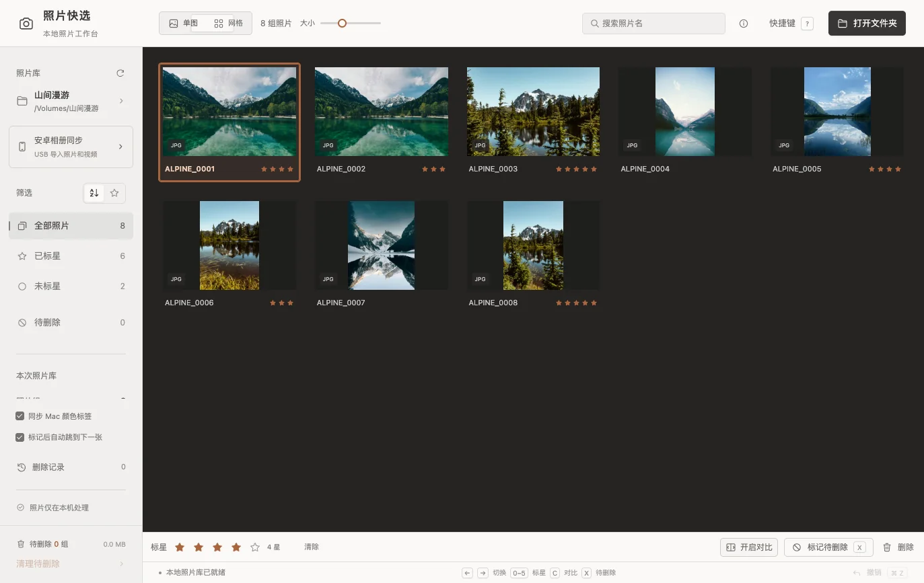Click the 清理待删除 link
This screenshot has height=583, width=924.
point(38,564)
